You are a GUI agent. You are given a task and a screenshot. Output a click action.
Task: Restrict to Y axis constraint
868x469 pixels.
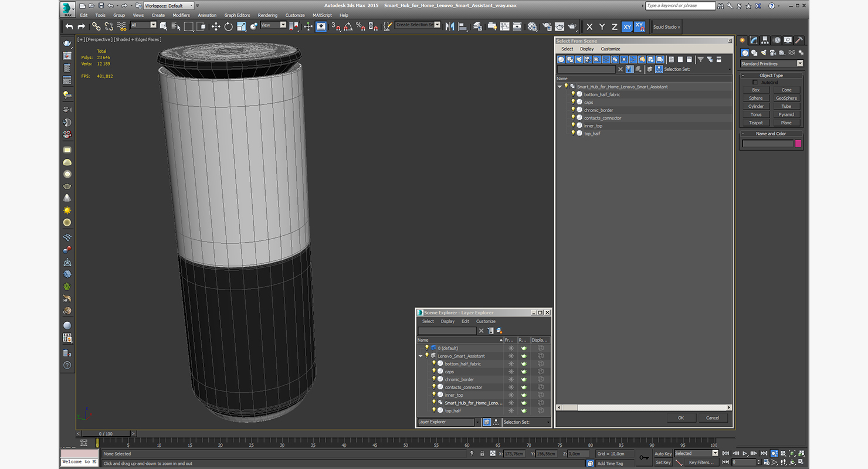(602, 27)
